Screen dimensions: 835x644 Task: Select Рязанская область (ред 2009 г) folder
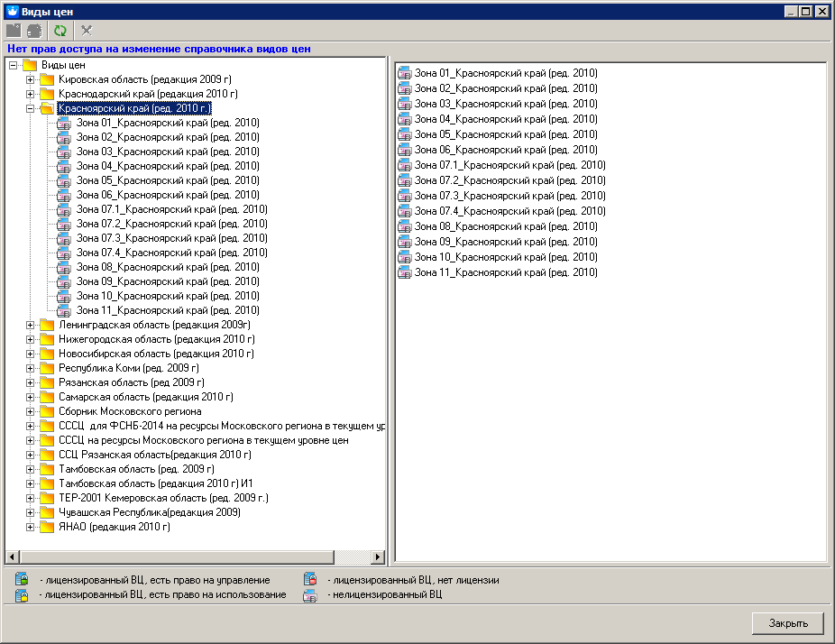pos(132,382)
